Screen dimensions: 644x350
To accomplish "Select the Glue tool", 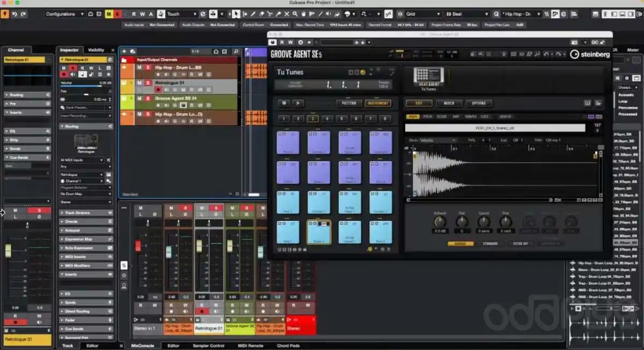I will click(x=279, y=14).
